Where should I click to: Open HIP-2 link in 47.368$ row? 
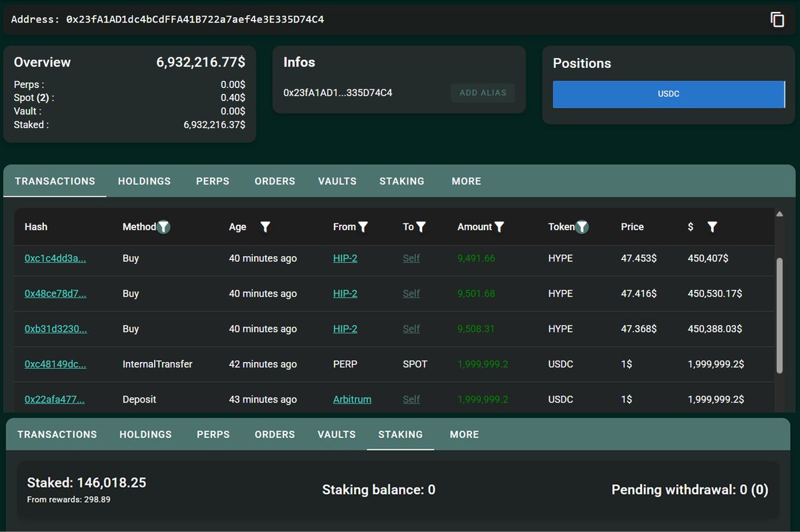click(x=345, y=329)
